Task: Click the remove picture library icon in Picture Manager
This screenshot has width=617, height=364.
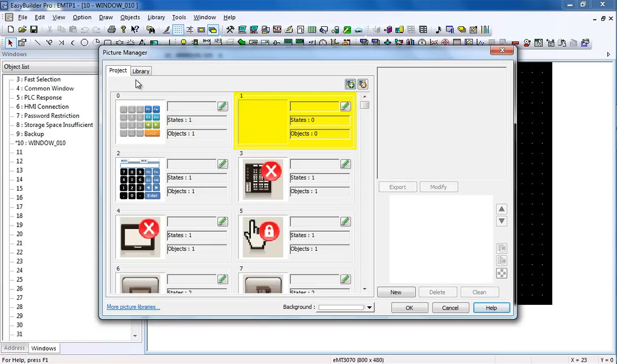Action: [362, 84]
